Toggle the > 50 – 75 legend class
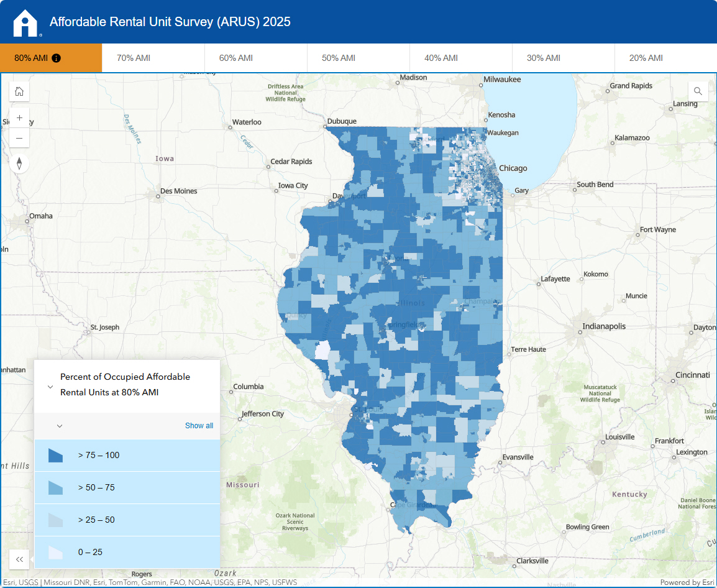 tap(127, 488)
